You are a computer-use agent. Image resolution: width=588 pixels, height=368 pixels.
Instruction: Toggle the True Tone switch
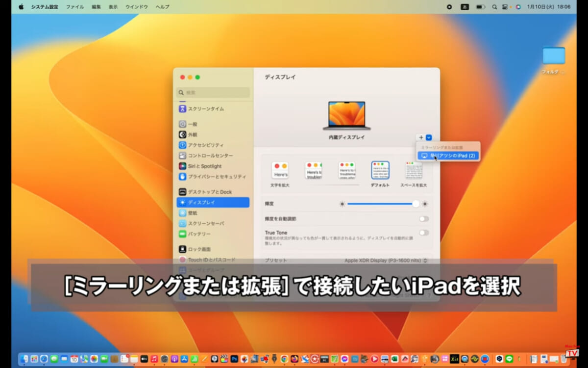click(424, 233)
